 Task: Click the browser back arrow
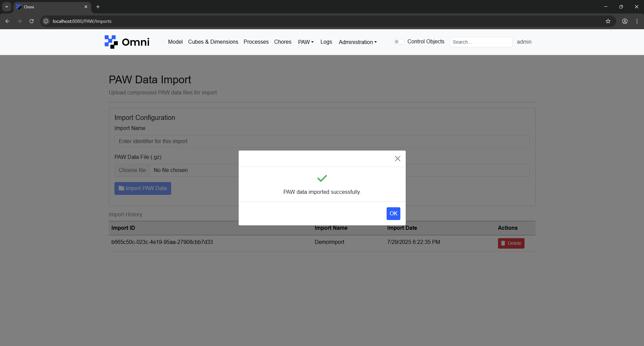(x=7, y=21)
